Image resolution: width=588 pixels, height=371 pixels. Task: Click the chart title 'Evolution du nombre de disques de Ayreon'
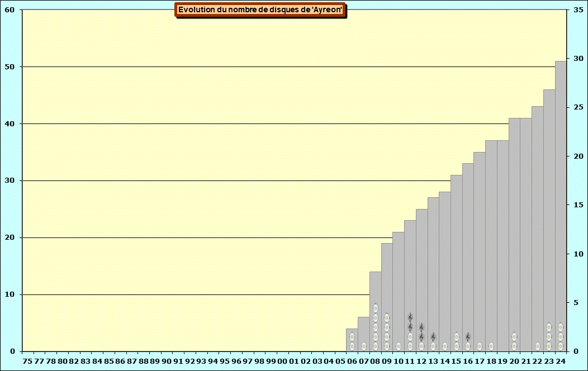(x=260, y=9)
